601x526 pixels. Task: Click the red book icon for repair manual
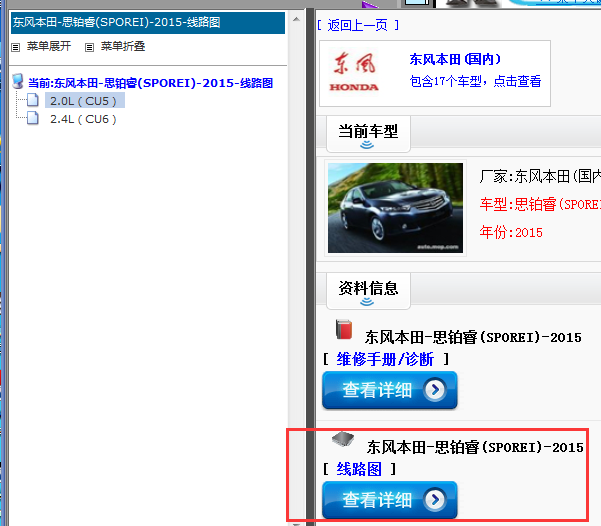(344, 329)
